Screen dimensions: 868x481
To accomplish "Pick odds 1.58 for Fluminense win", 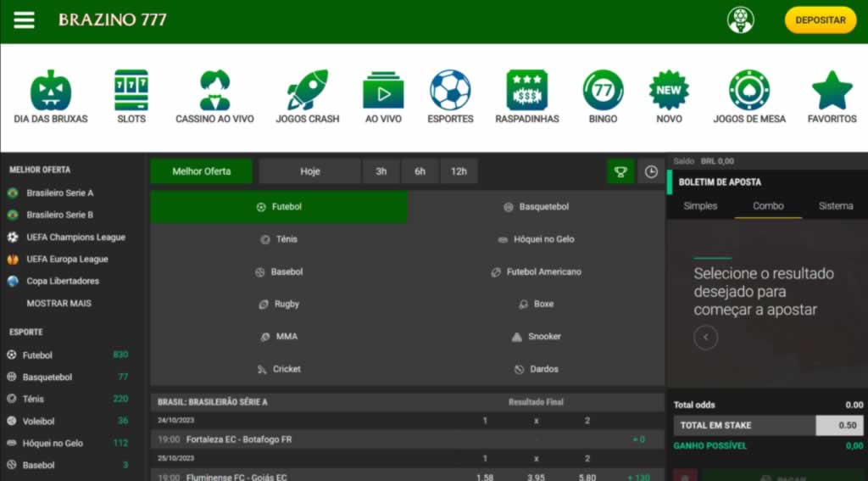I will pos(485,477).
